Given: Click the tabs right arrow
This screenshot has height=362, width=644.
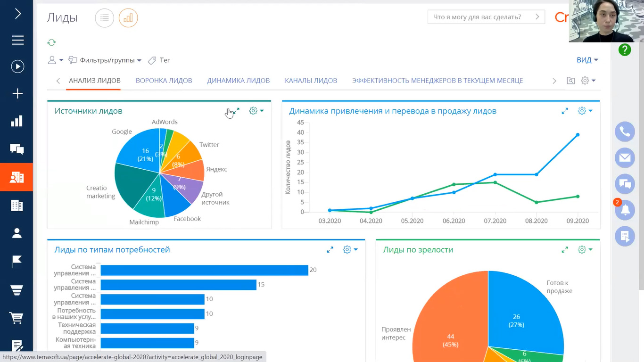Looking at the screenshot, I should click(x=554, y=81).
